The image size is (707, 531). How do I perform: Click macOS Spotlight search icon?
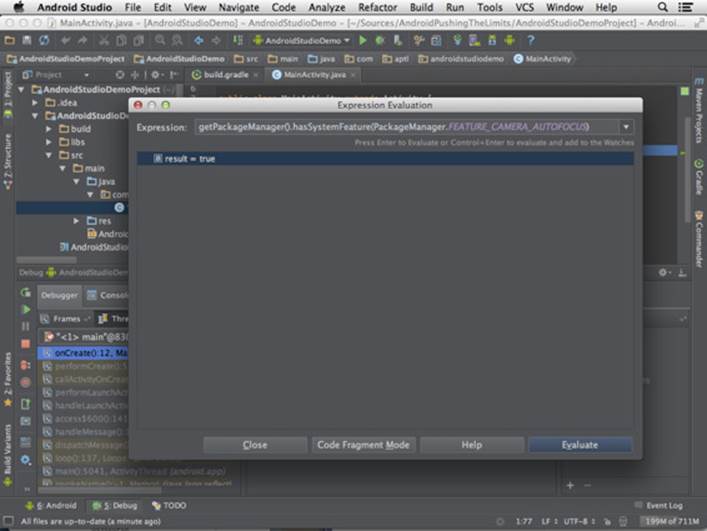pyautogui.click(x=662, y=7)
